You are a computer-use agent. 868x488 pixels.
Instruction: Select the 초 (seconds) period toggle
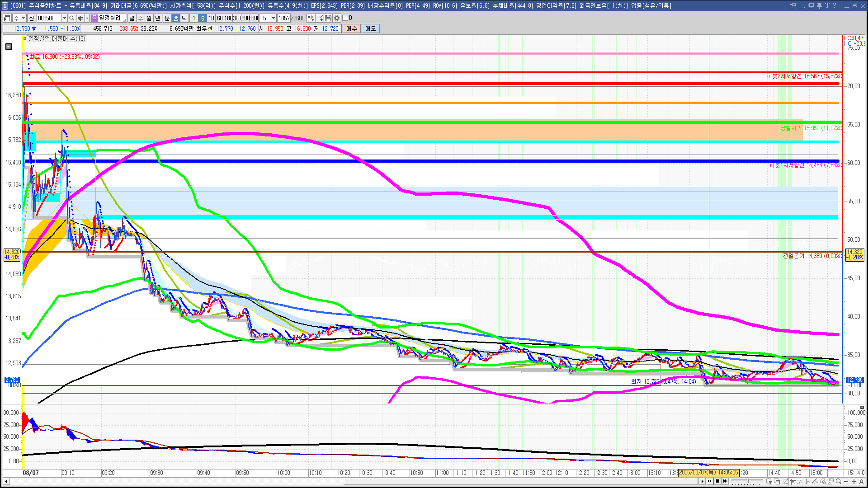pyautogui.click(x=176, y=18)
